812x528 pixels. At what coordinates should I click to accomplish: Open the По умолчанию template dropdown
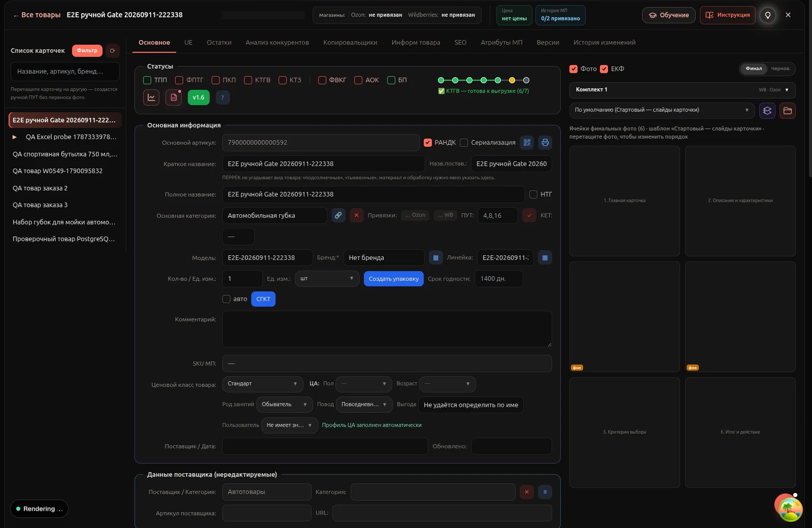point(662,110)
